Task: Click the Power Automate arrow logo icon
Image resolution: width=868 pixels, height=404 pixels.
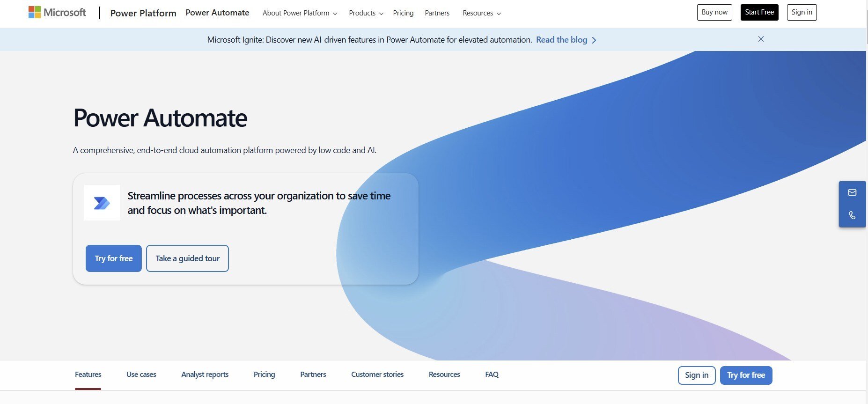Action: pos(102,203)
